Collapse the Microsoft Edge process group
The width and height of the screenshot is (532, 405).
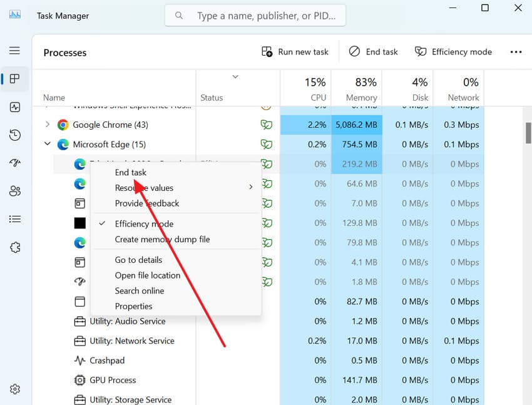(x=48, y=145)
